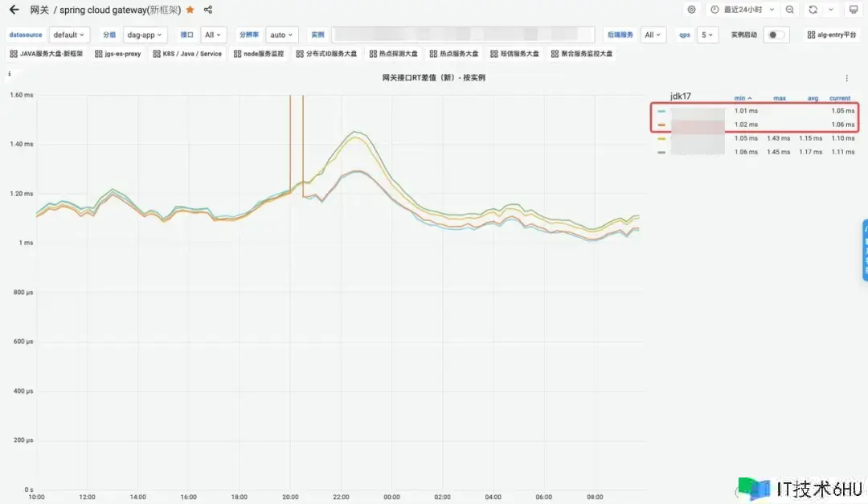Go to node服务监控 dashboard

(259, 54)
